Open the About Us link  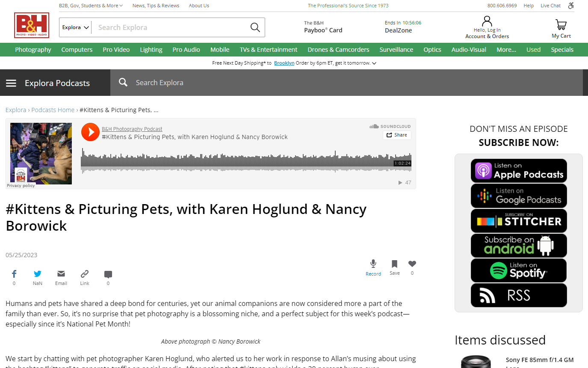[x=199, y=6]
